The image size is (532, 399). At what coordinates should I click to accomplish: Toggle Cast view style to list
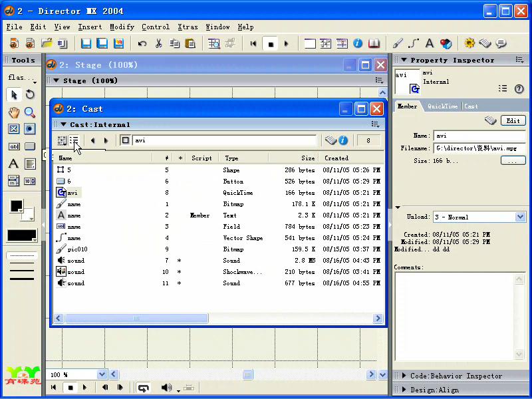coord(74,140)
